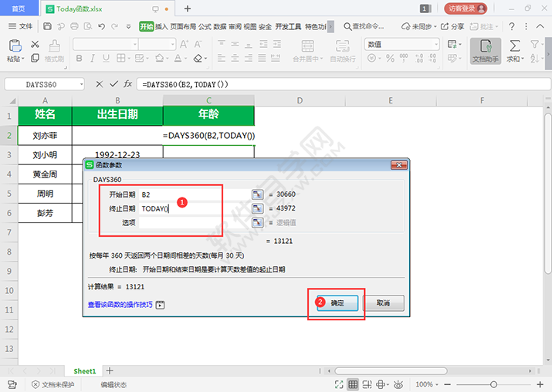552x392 pixels.
Task: Click the range selector icon for 开始日期
Action: pyautogui.click(x=258, y=194)
